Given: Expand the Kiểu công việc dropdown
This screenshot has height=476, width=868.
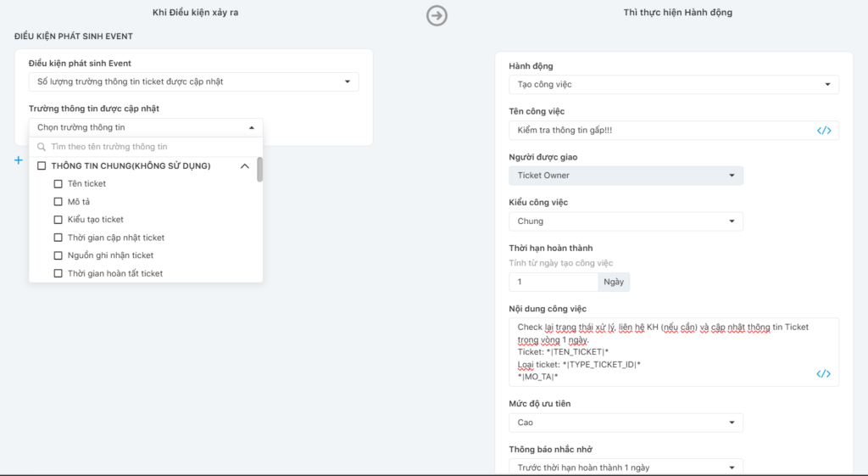Looking at the screenshot, I should (626, 221).
